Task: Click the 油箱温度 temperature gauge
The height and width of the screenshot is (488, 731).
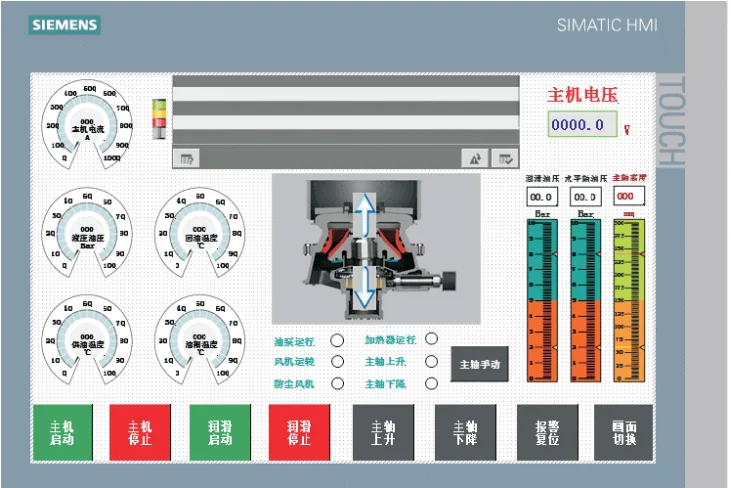Action: coord(200,339)
